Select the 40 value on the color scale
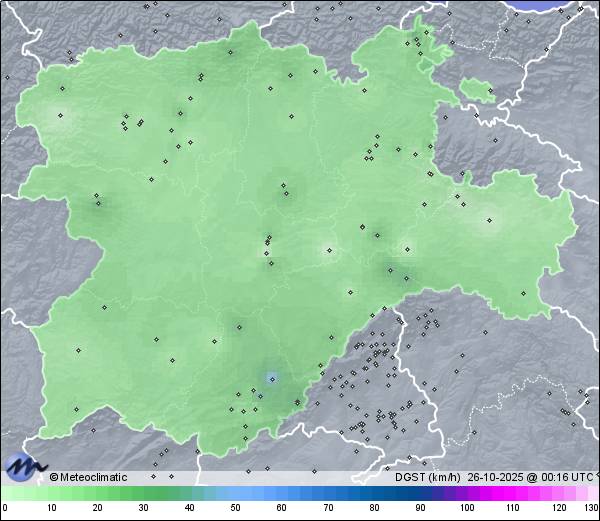Image resolution: width=600 pixels, height=521 pixels. click(189, 508)
